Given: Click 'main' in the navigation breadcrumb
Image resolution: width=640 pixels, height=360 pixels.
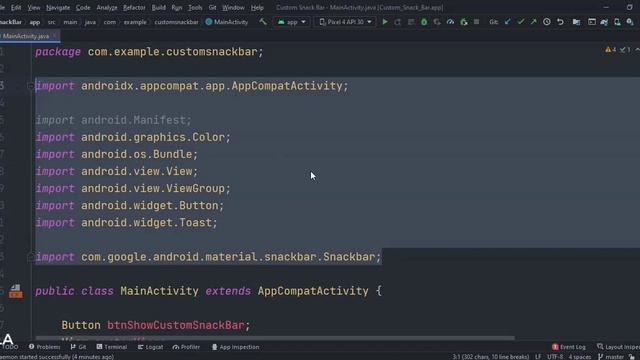Looking at the screenshot, I should point(70,22).
